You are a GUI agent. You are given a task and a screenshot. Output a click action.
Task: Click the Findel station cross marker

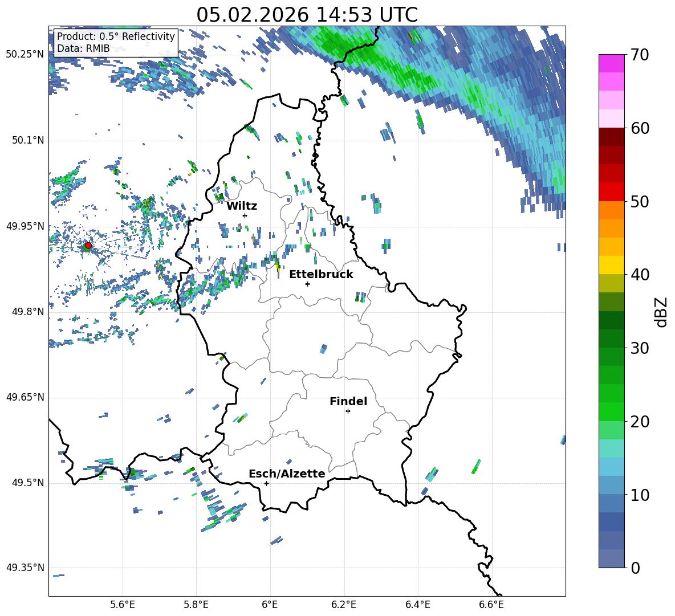pyautogui.click(x=348, y=411)
